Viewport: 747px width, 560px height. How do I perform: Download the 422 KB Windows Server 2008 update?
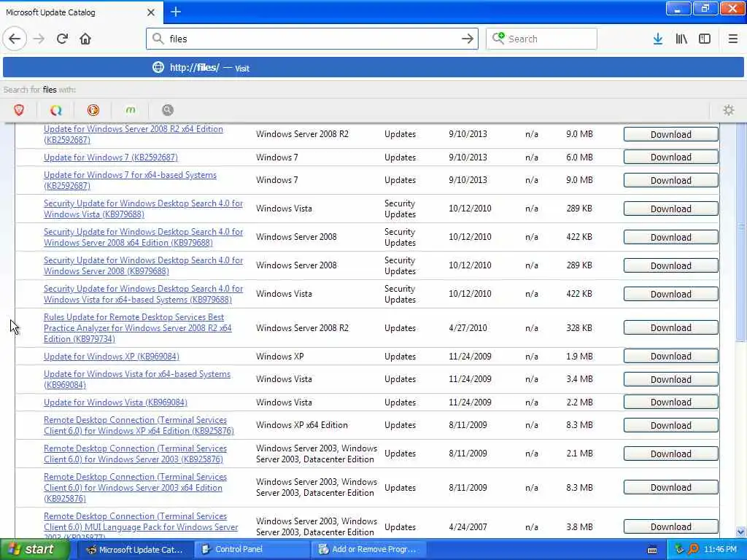click(x=671, y=237)
